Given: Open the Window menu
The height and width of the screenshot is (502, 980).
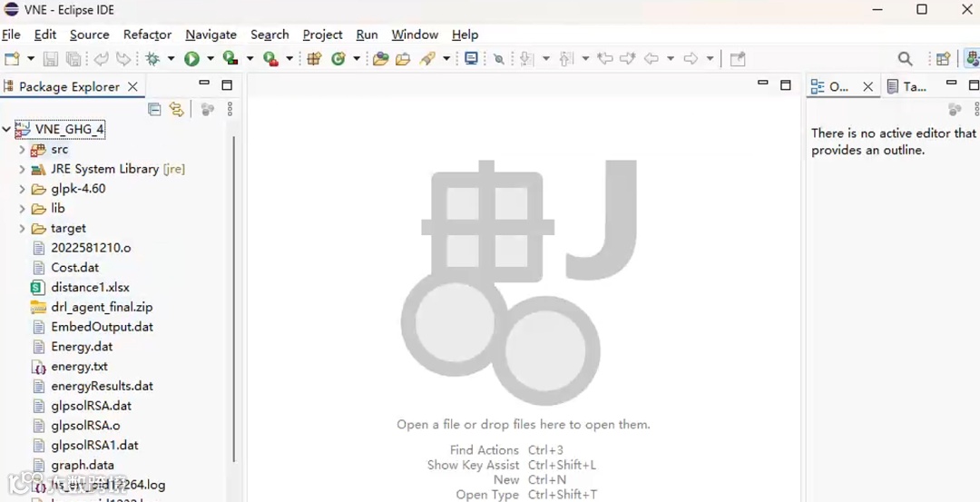Looking at the screenshot, I should point(415,34).
